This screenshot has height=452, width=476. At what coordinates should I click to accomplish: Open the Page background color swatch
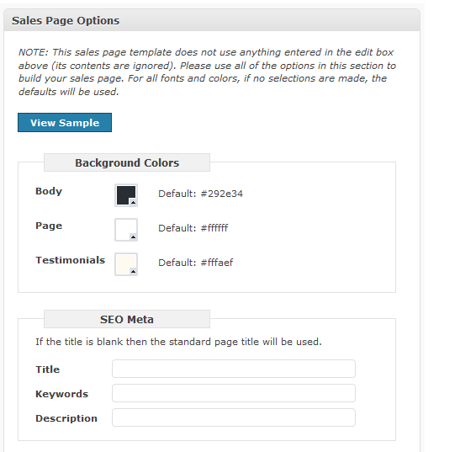click(x=126, y=230)
